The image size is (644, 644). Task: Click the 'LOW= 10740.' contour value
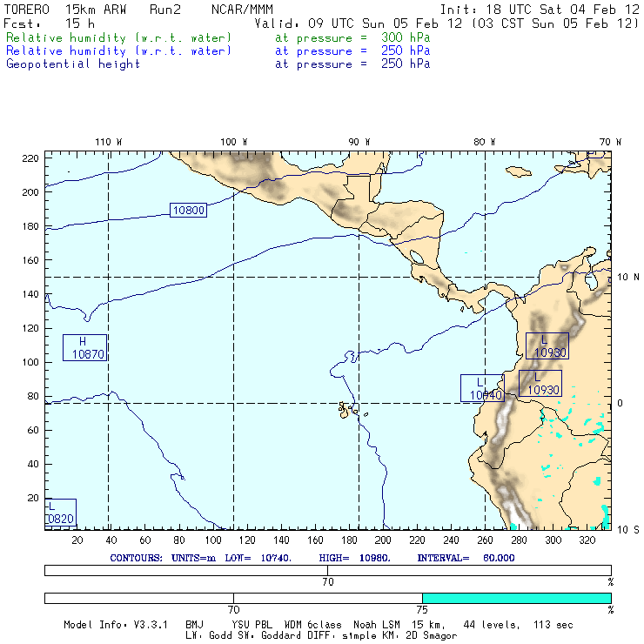258,558
